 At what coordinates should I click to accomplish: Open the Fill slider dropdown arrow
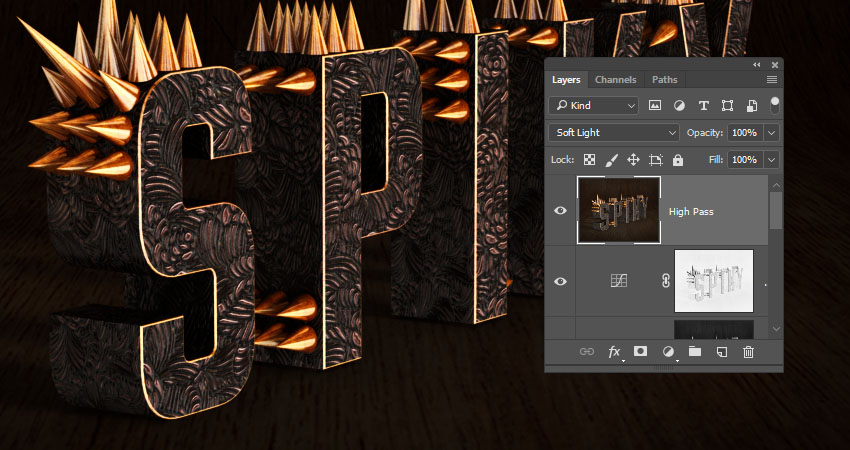tap(771, 159)
